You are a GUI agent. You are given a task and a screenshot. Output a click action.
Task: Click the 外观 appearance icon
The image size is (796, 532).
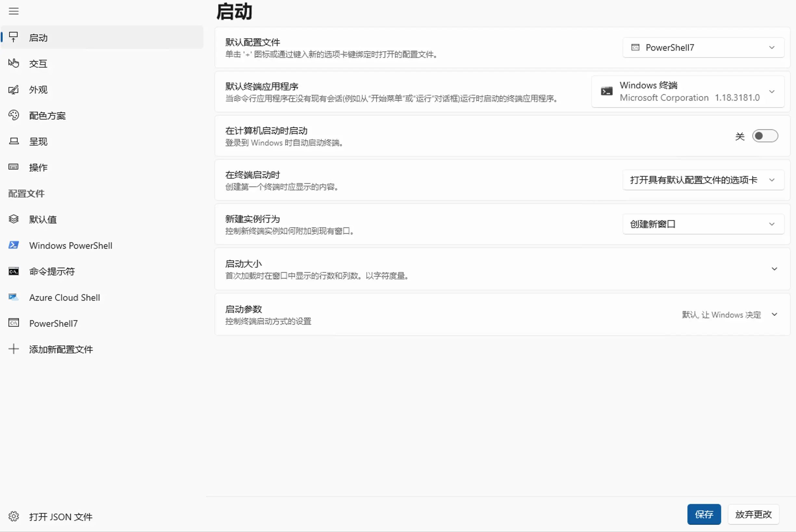[x=14, y=90]
